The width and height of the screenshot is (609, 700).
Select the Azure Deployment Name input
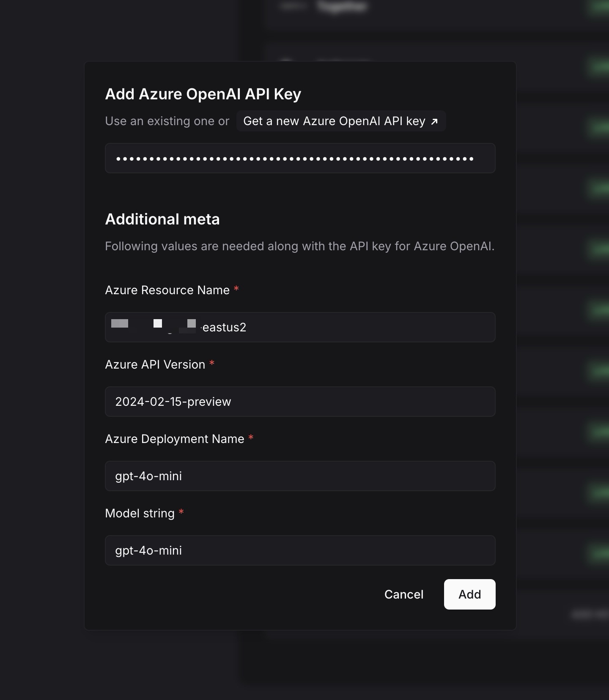(300, 476)
